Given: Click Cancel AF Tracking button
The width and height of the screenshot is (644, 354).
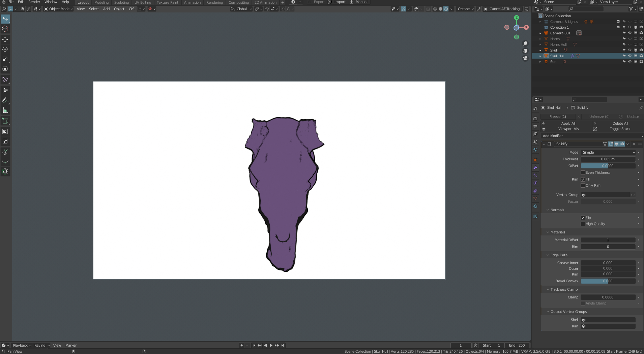Looking at the screenshot, I should coord(502,9).
